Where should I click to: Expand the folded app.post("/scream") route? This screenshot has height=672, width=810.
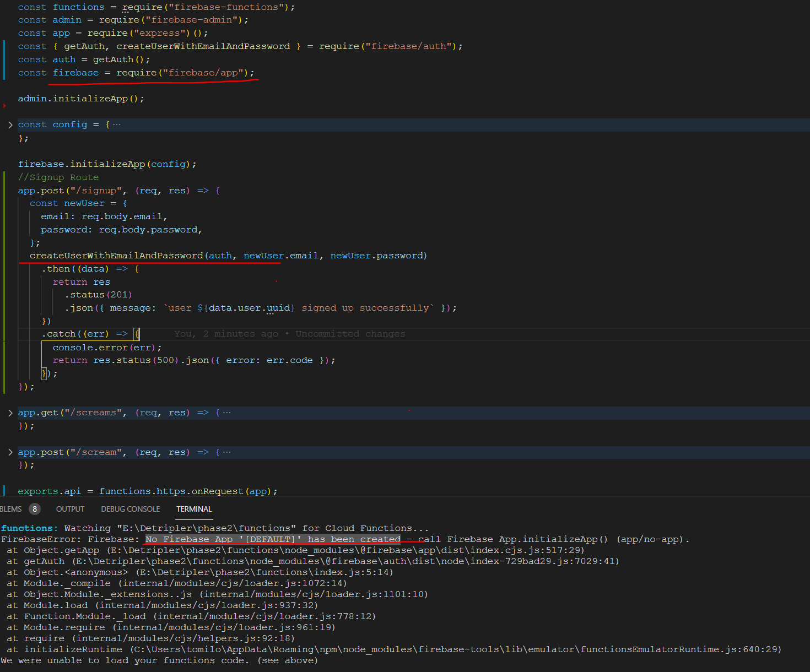coord(10,452)
